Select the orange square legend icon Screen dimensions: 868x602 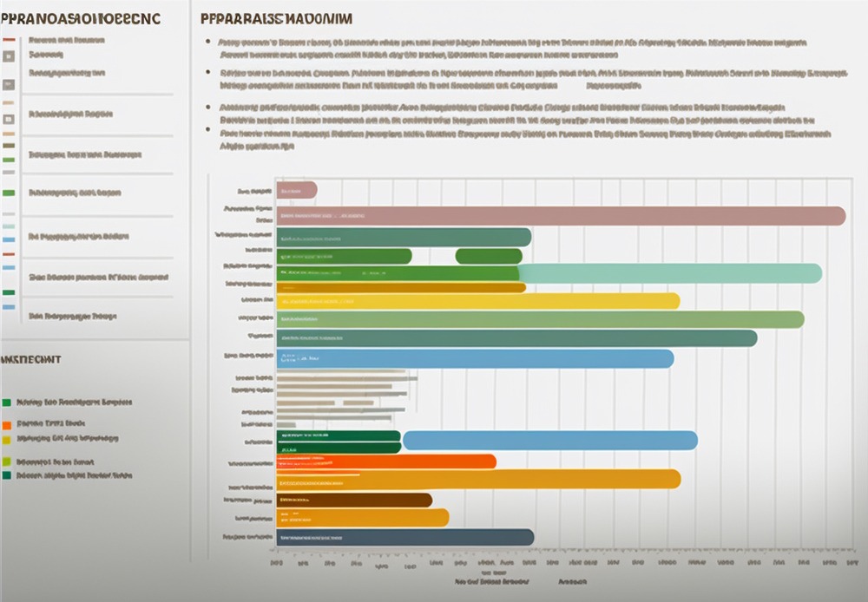click(7, 425)
